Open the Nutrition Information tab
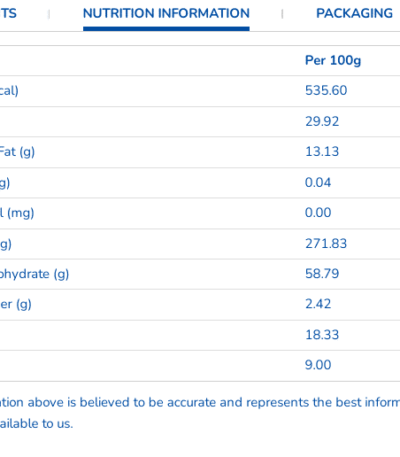400x457 pixels. [x=166, y=14]
